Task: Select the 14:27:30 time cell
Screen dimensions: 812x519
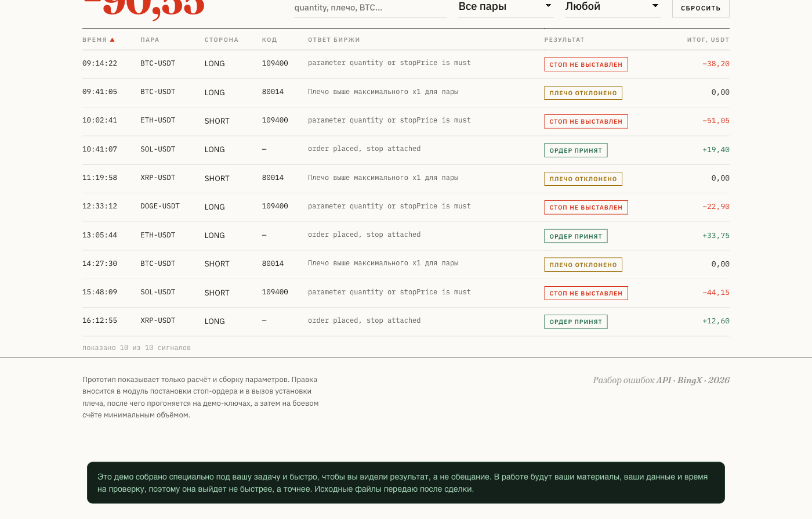Action: tap(100, 264)
